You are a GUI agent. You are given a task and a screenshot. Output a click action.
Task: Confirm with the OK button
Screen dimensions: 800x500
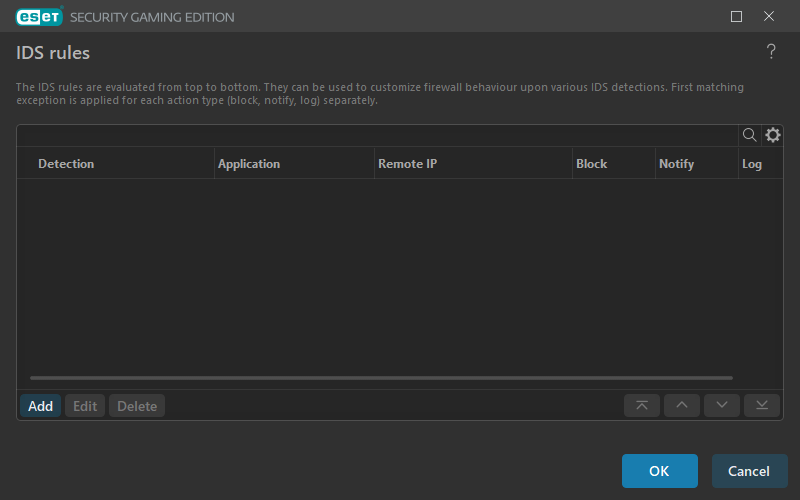pos(660,471)
